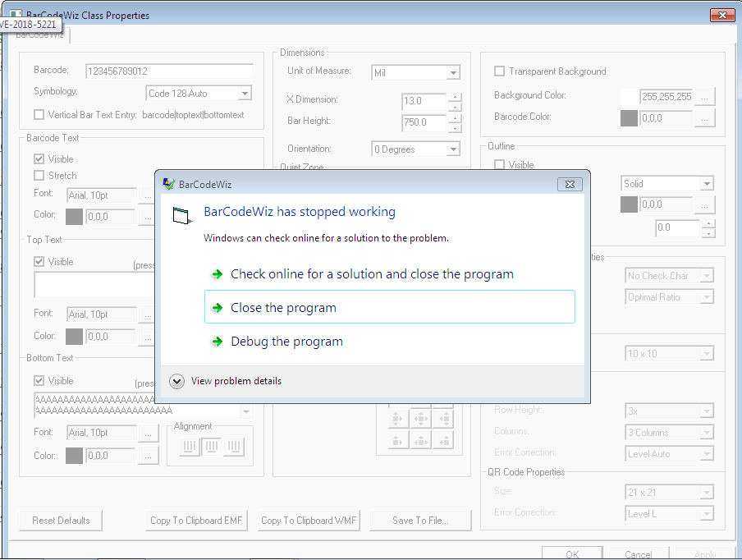Image resolution: width=742 pixels, height=560 pixels.
Task: Click the BarCodeWiz crash dialog title icon
Action: click(168, 184)
